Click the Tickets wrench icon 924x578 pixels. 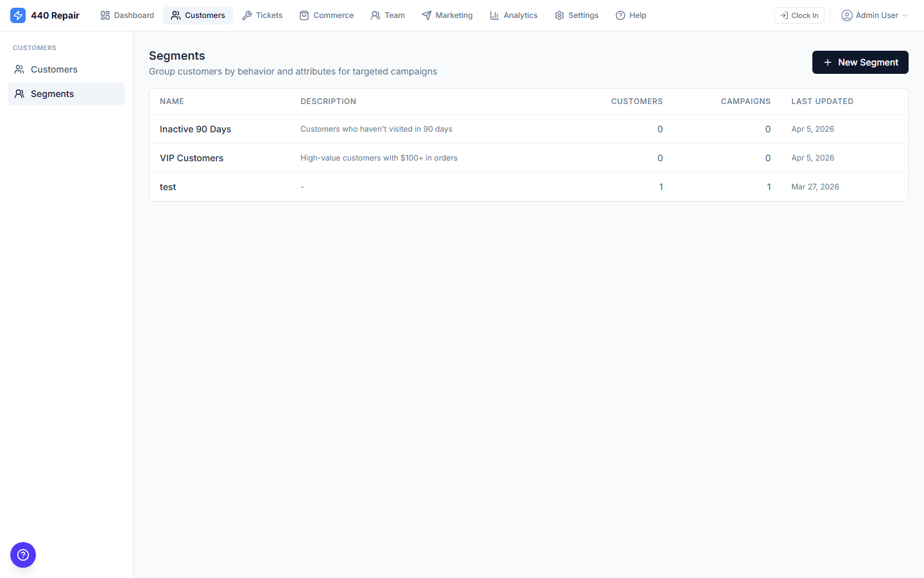(x=247, y=15)
